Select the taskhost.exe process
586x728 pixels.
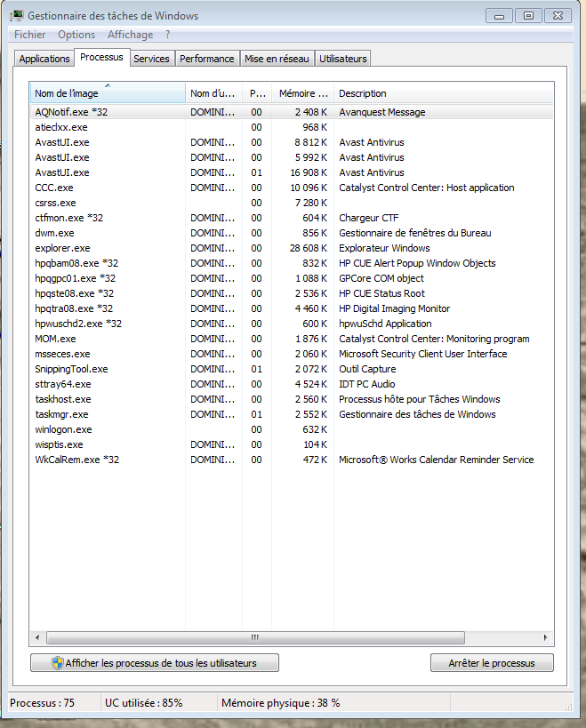coord(292,399)
